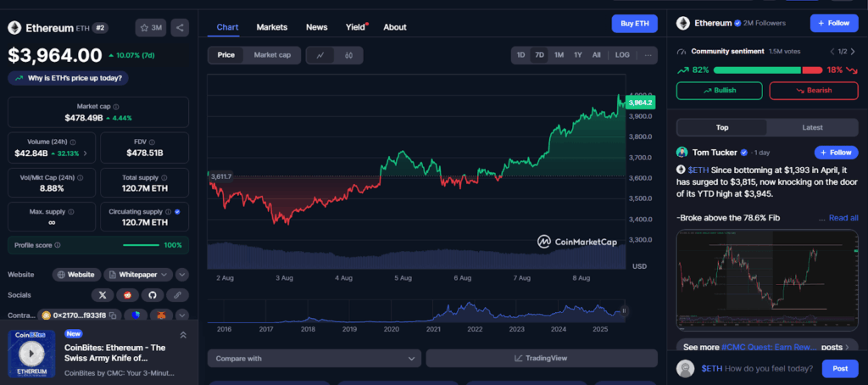
Task: Set chart range to All
Action: 596,55
